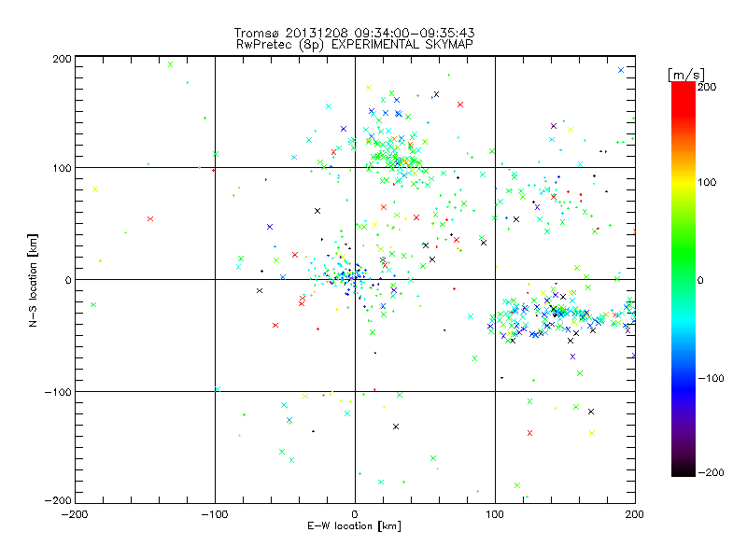
Task: Click the E-W axis tick label "0"
Action: point(355,514)
